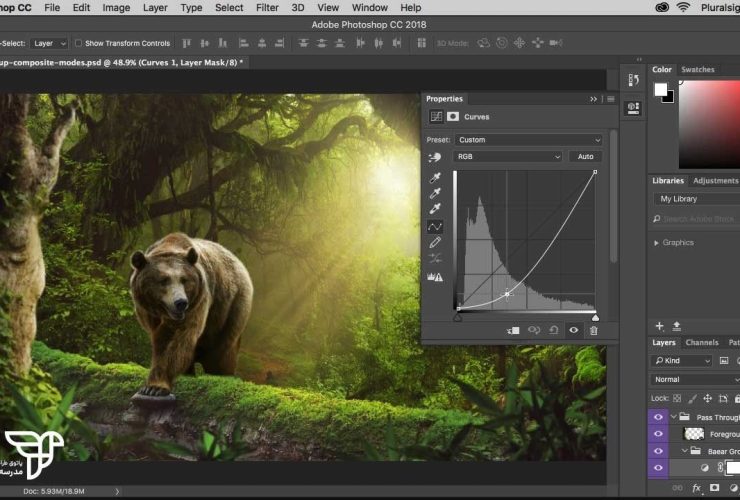Pick the gray point eyedropper in Curves
740x500 pixels.
[435, 193]
